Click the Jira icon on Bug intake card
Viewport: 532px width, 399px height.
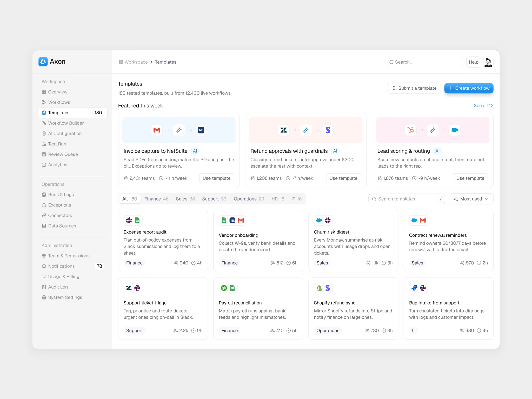pos(414,288)
